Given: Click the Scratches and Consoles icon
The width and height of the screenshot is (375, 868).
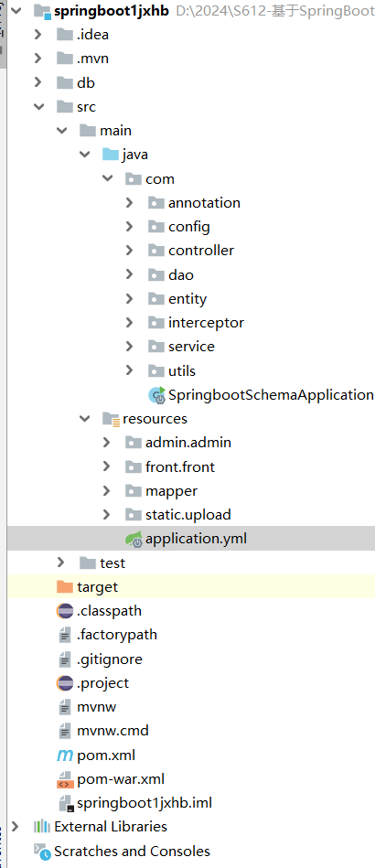Looking at the screenshot, I should 42,851.
